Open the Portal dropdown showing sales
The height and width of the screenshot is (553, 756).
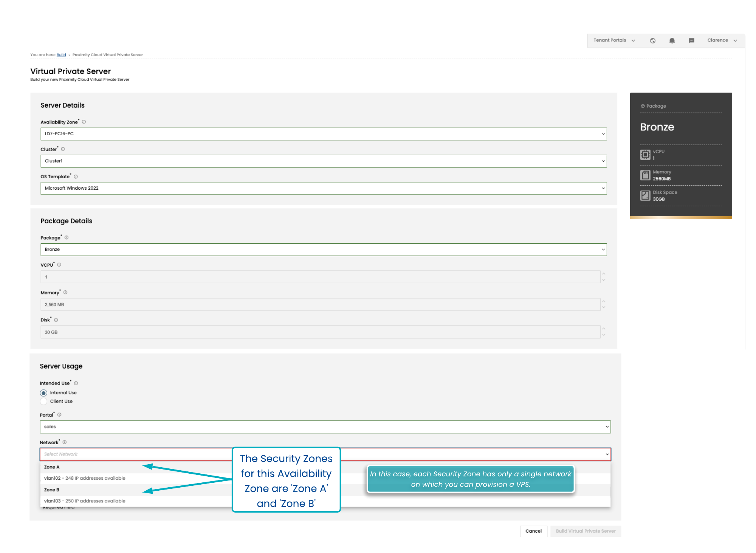point(325,427)
